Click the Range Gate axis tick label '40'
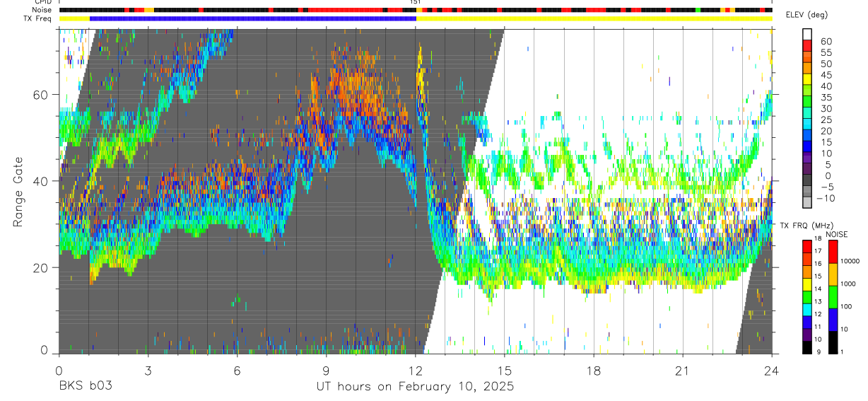The width and height of the screenshot is (868, 401). [40, 181]
